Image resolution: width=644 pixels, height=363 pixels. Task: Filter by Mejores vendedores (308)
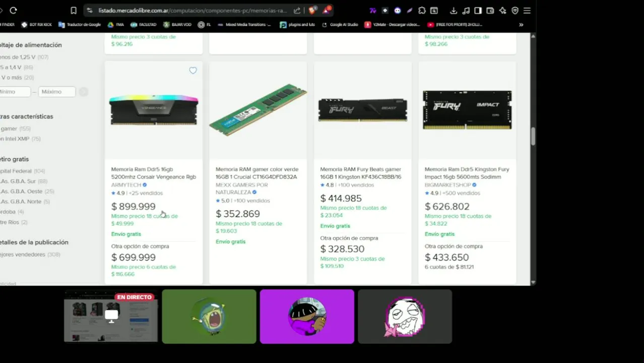click(30, 255)
